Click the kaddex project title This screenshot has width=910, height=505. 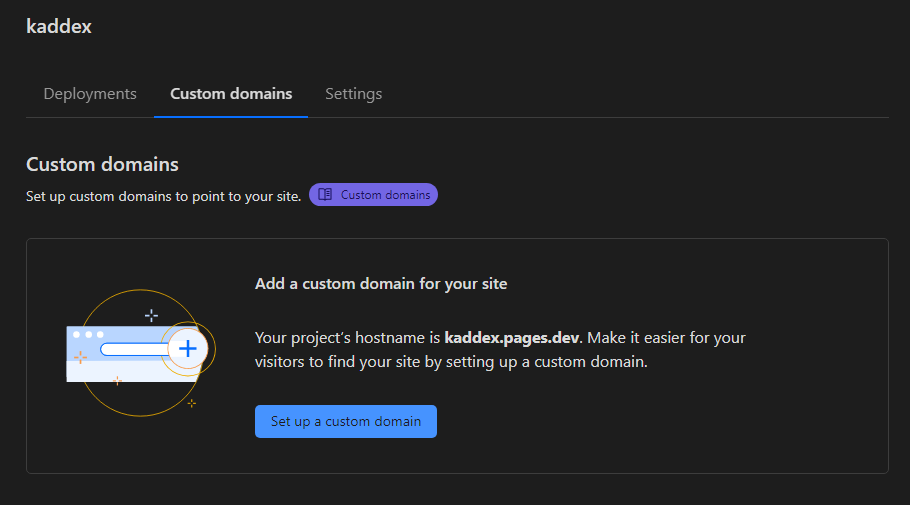pos(59,27)
